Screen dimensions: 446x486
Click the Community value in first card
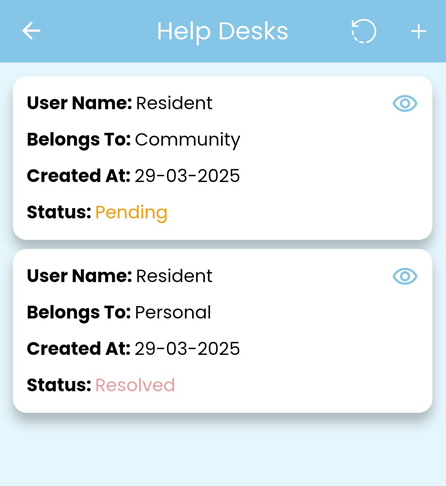point(187,140)
